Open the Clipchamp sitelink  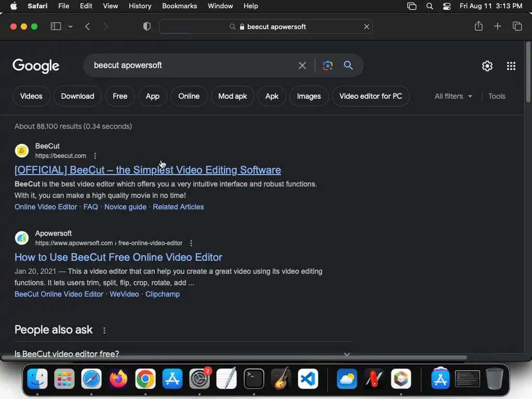[163, 294]
